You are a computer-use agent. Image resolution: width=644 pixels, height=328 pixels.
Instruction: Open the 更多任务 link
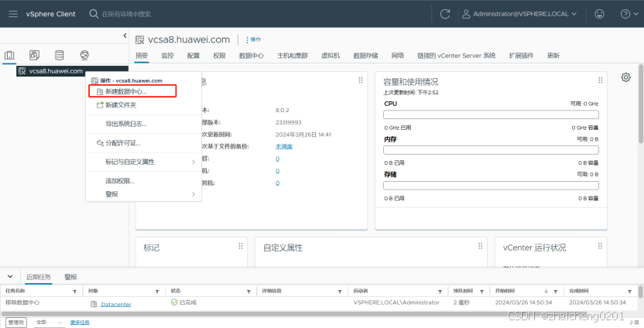(x=80, y=323)
